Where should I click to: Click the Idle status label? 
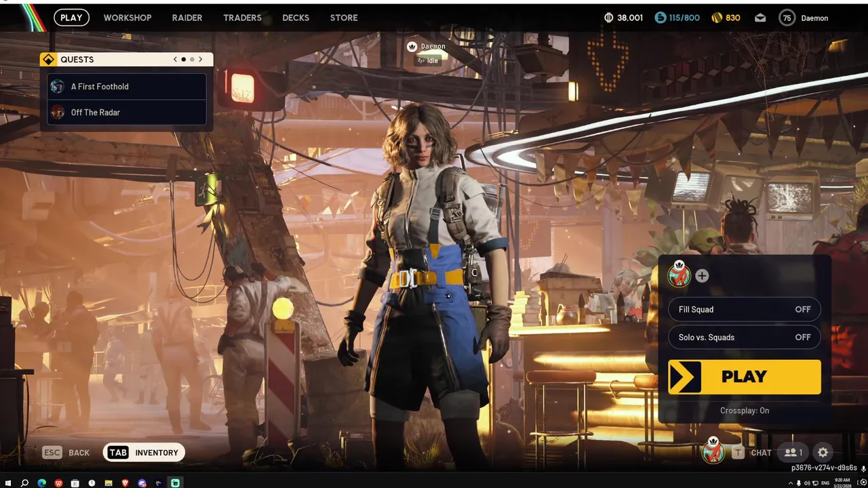(x=428, y=60)
